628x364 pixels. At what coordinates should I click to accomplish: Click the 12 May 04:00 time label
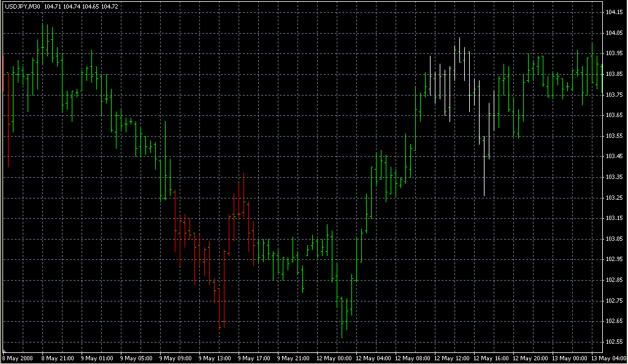tap(373, 358)
